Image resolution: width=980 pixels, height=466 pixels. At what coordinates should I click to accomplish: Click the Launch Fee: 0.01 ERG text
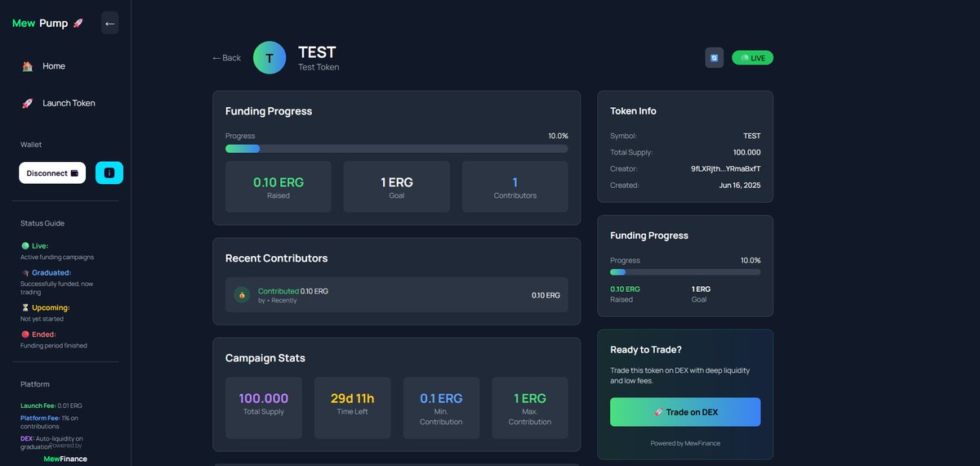(x=51, y=406)
